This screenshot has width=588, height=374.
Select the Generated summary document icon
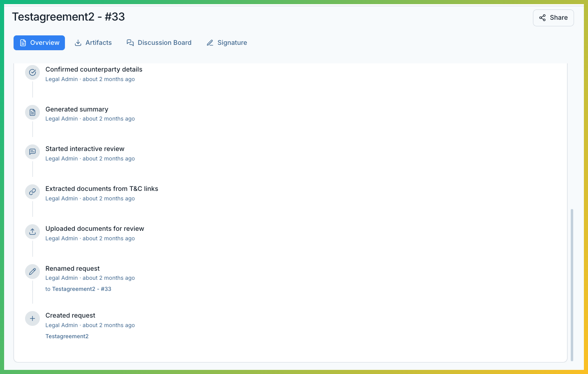pyautogui.click(x=32, y=112)
